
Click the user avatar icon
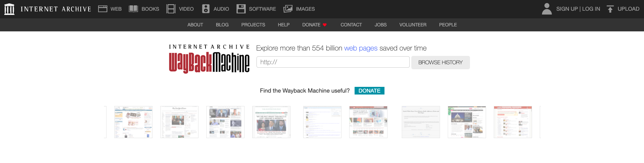pos(547,9)
